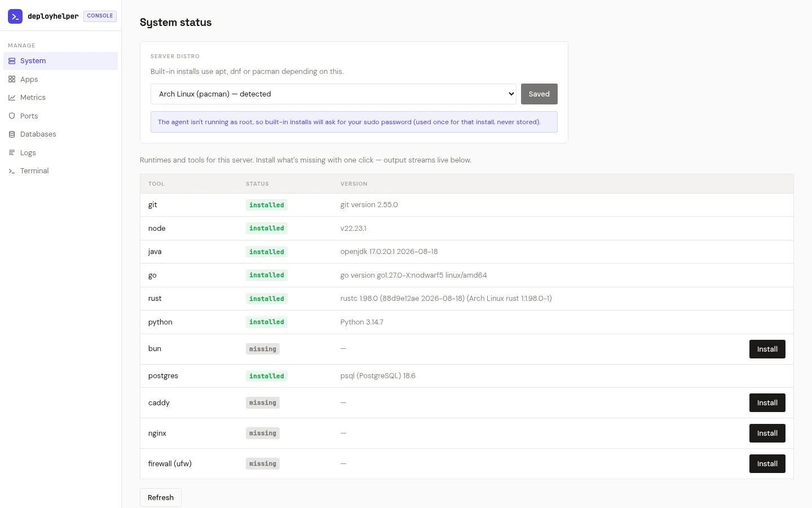The image size is (812, 508).
Task: Click the 'node' tool name
Action: [157, 229]
